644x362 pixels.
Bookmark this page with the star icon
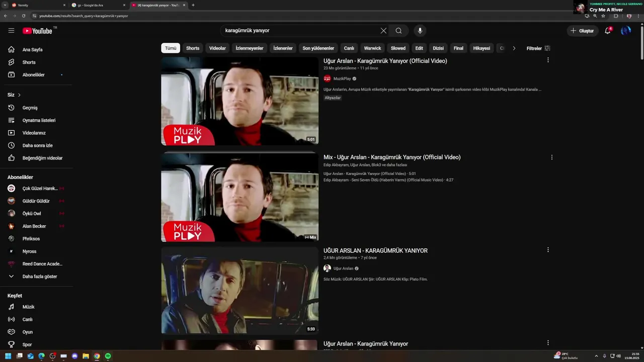coord(603,16)
